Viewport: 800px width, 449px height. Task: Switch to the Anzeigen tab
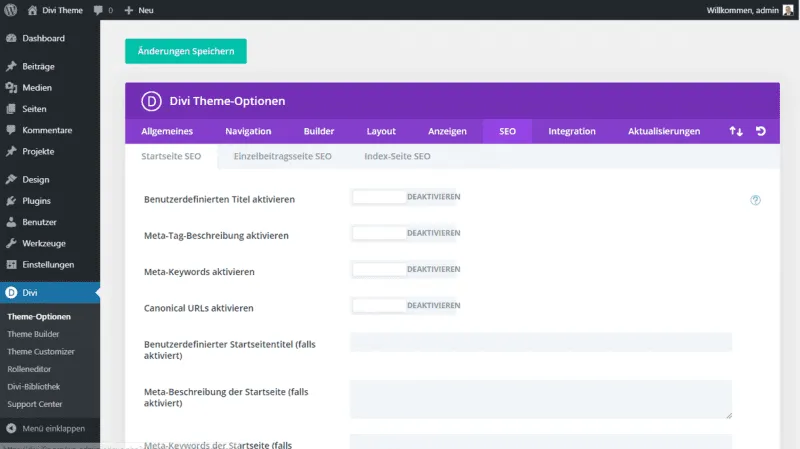[447, 131]
